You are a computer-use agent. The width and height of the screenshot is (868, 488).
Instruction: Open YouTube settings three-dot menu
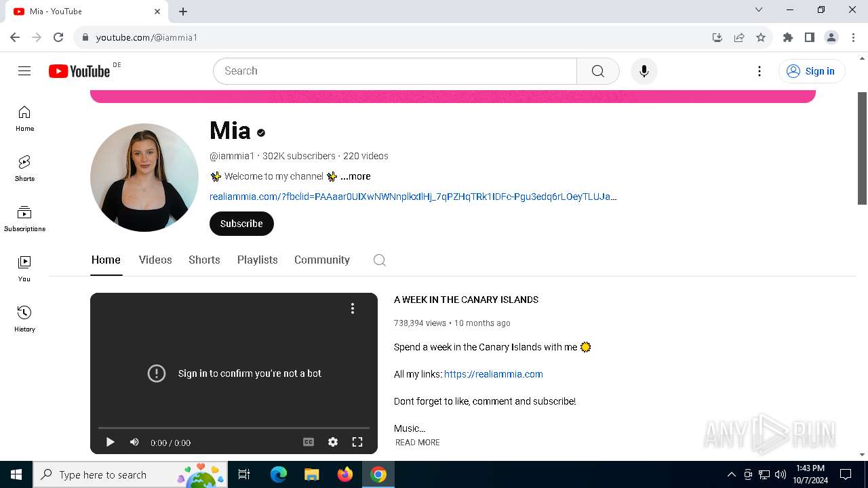tap(759, 71)
